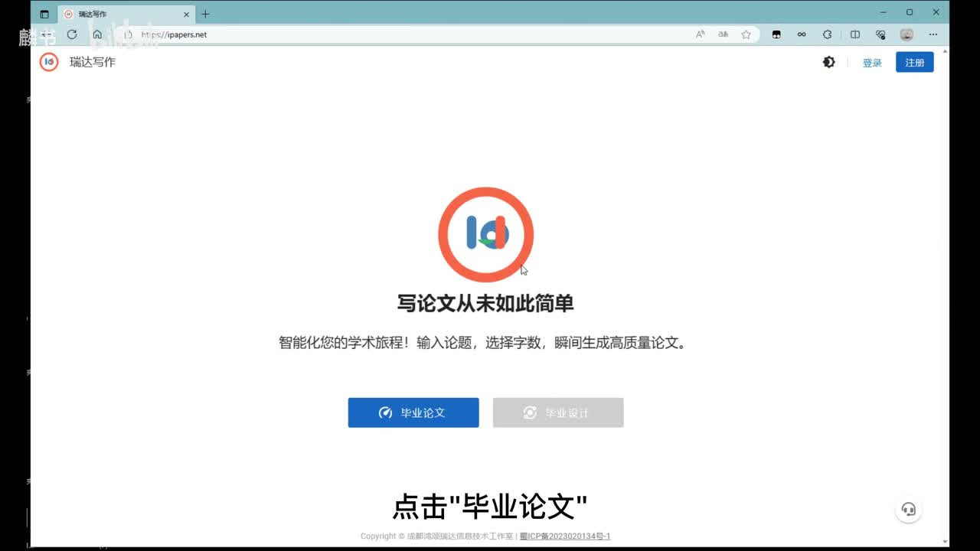Open browser essentials heart icon
980x551 pixels.
[880, 34]
